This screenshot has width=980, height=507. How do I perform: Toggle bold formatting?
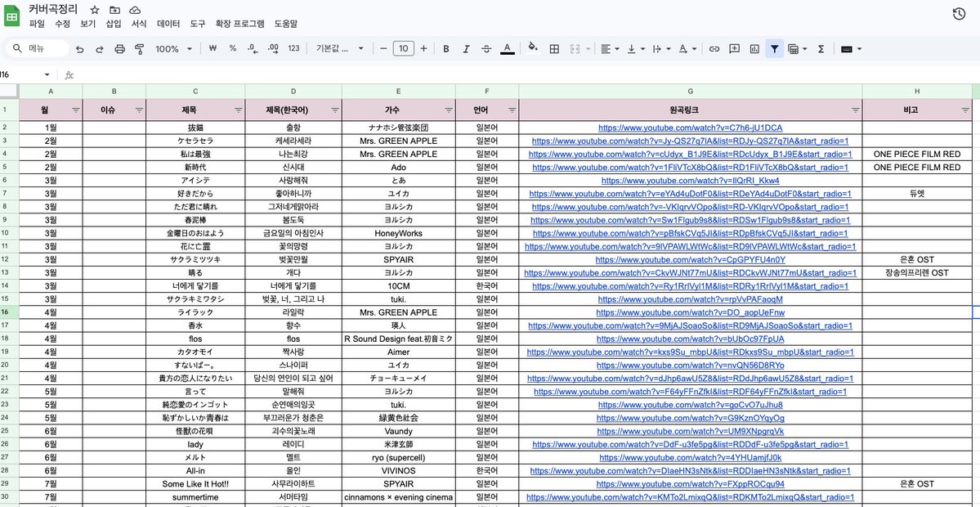[x=445, y=49]
